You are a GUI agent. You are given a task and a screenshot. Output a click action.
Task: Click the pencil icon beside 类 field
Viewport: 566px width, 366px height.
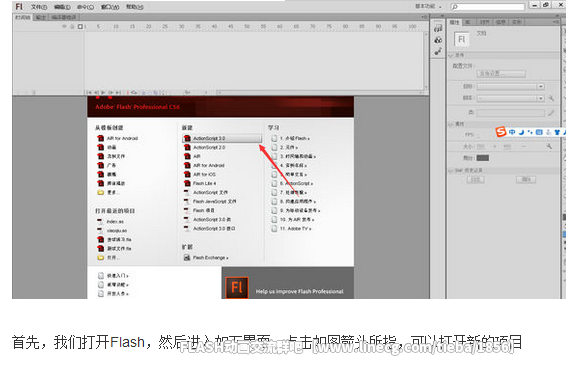(x=551, y=113)
